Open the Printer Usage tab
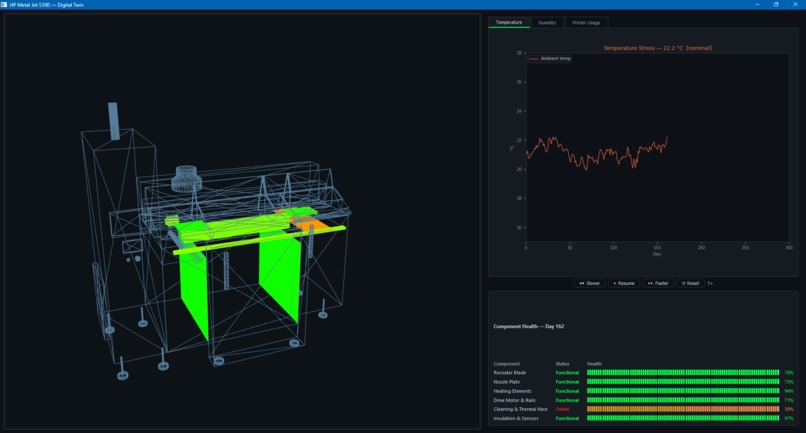 coord(586,23)
